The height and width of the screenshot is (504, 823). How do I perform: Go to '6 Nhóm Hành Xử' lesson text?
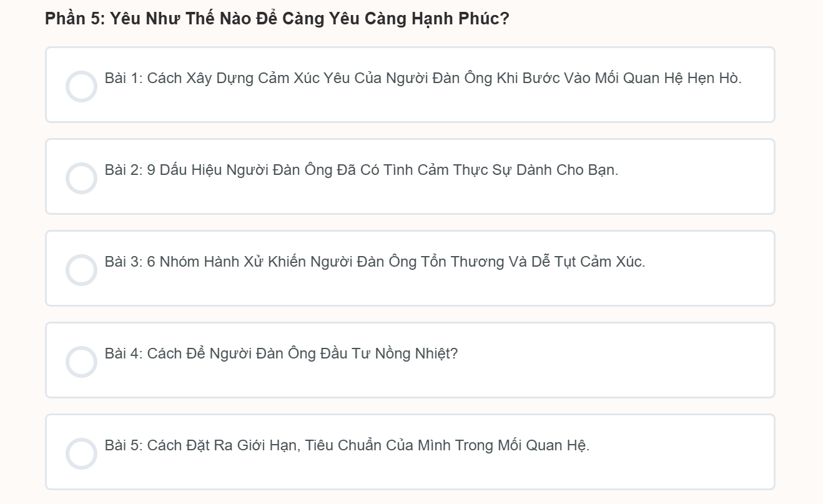tap(396, 262)
